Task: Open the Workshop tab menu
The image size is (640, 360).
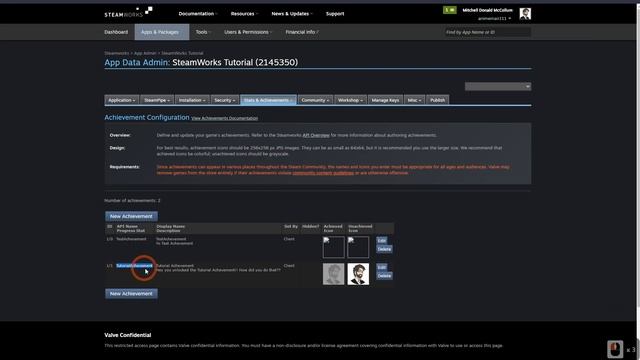Action: (x=350, y=100)
